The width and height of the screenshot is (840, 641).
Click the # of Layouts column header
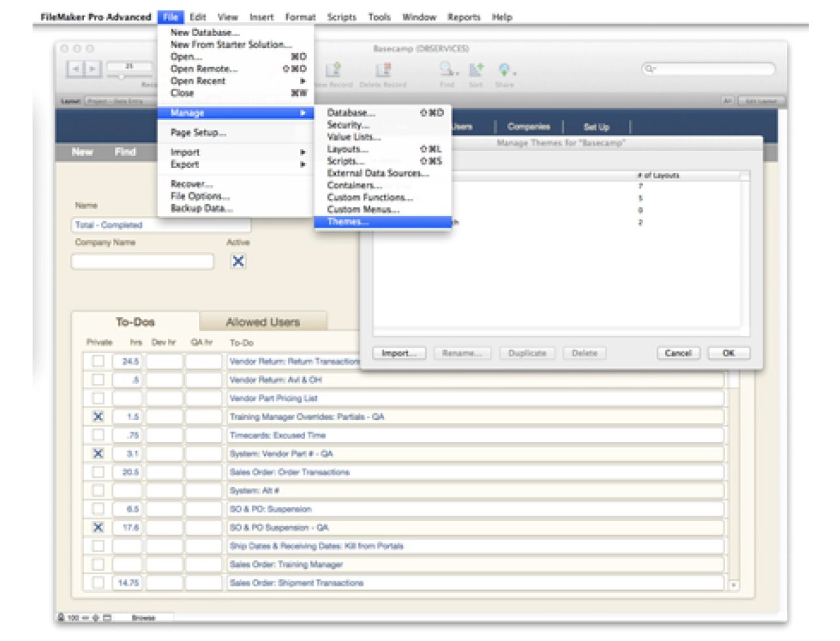click(x=658, y=175)
